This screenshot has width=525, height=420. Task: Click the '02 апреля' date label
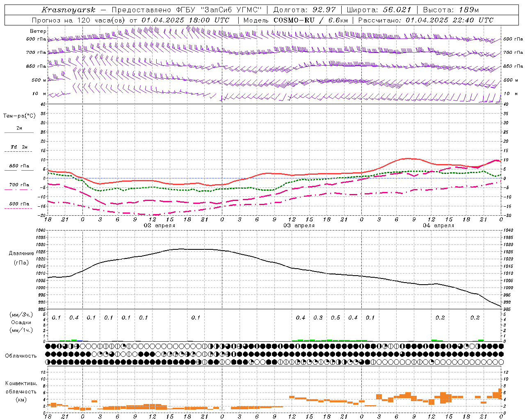[160, 226]
